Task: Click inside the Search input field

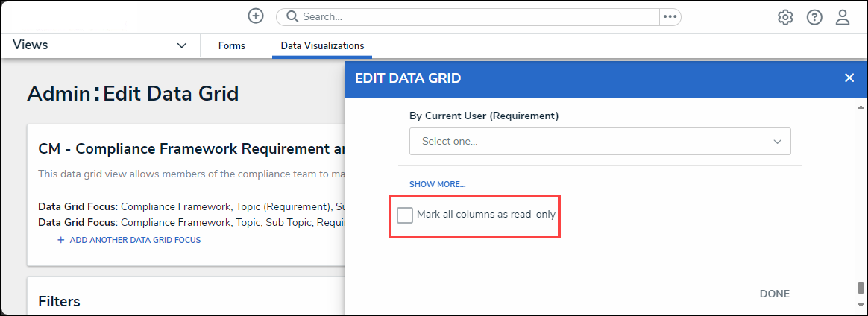Action: [477, 16]
